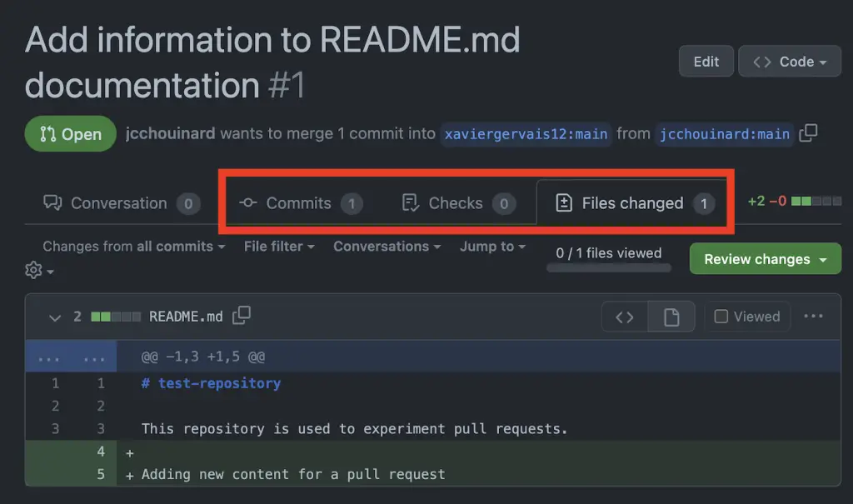Screen dimensions: 853x504
Task: Open the Code dropdown
Action: (x=790, y=62)
